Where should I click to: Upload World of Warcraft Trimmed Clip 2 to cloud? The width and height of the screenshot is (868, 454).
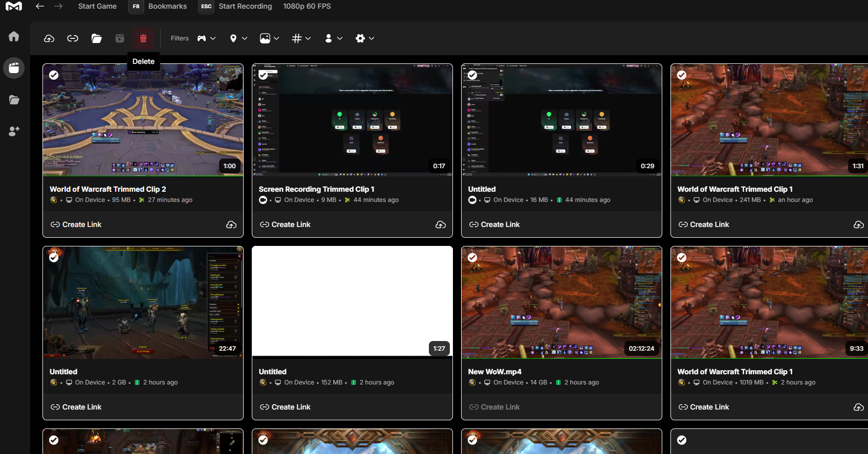(x=231, y=225)
